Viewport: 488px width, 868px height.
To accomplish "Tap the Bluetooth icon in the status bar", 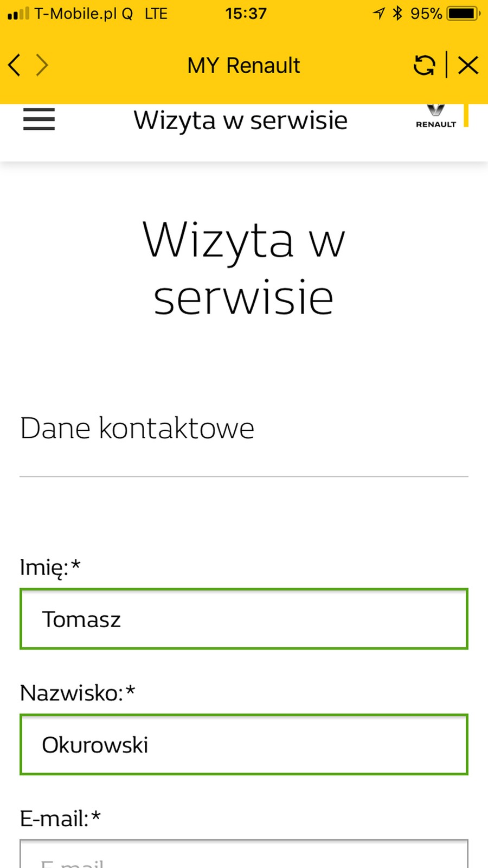I will click(x=396, y=14).
